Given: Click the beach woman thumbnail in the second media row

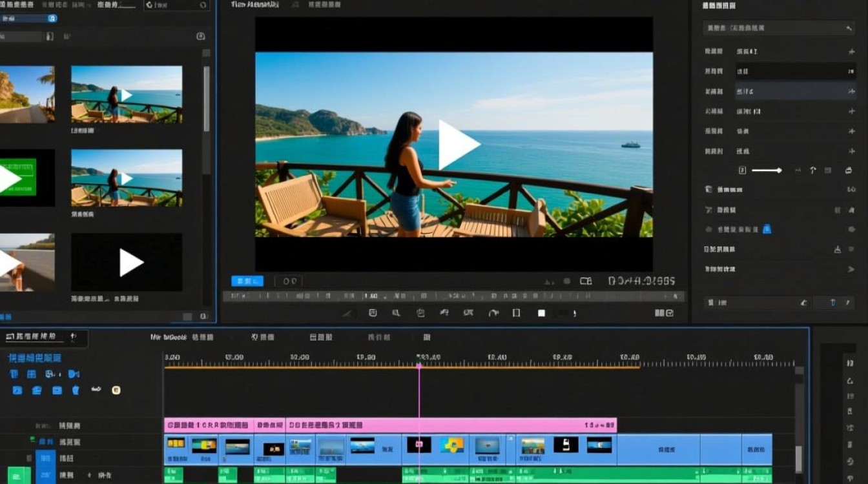Looking at the screenshot, I should coord(127,177).
